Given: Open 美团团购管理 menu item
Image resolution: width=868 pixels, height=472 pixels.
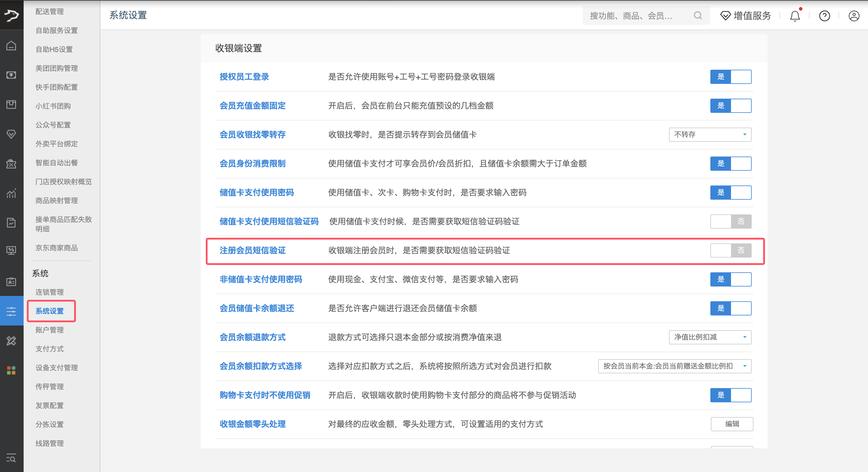Looking at the screenshot, I should click(57, 68).
